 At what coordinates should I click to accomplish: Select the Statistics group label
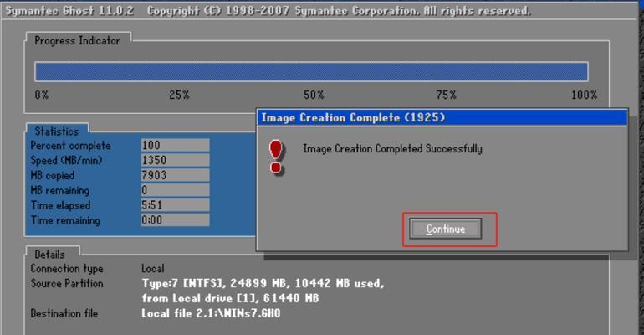tap(56, 131)
